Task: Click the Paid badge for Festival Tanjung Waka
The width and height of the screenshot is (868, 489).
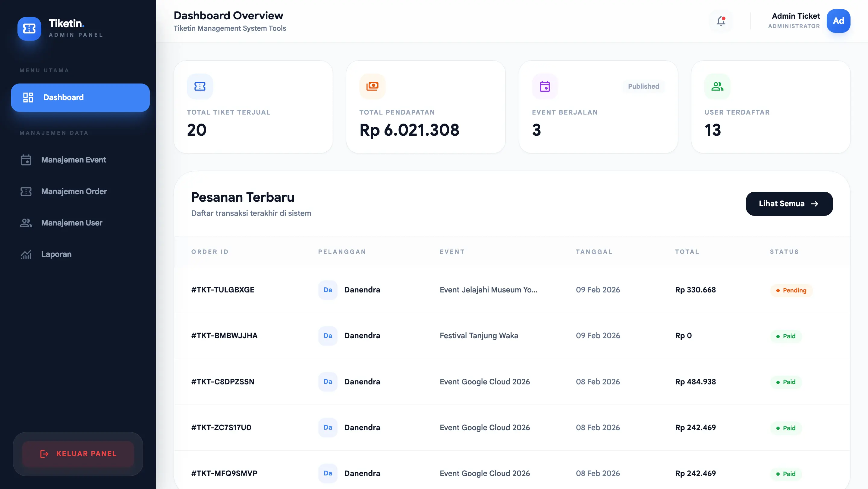Action: click(x=785, y=336)
